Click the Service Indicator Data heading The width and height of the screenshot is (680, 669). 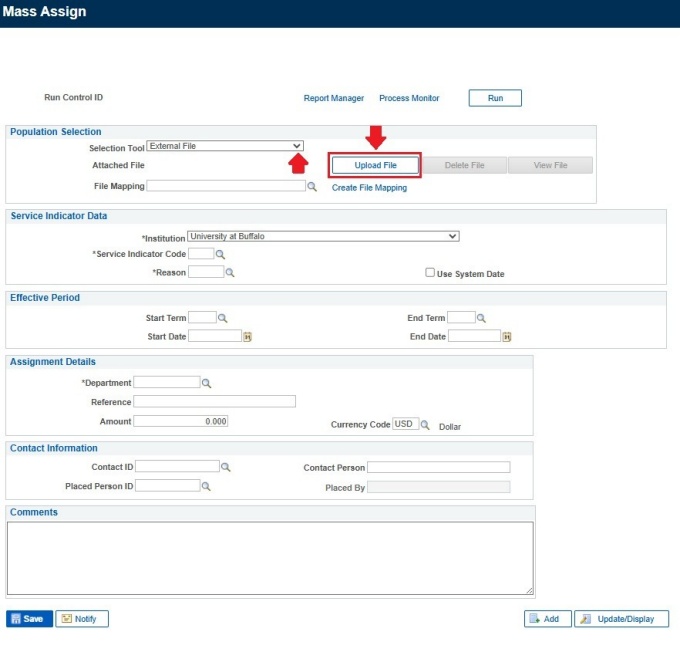point(59,216)
